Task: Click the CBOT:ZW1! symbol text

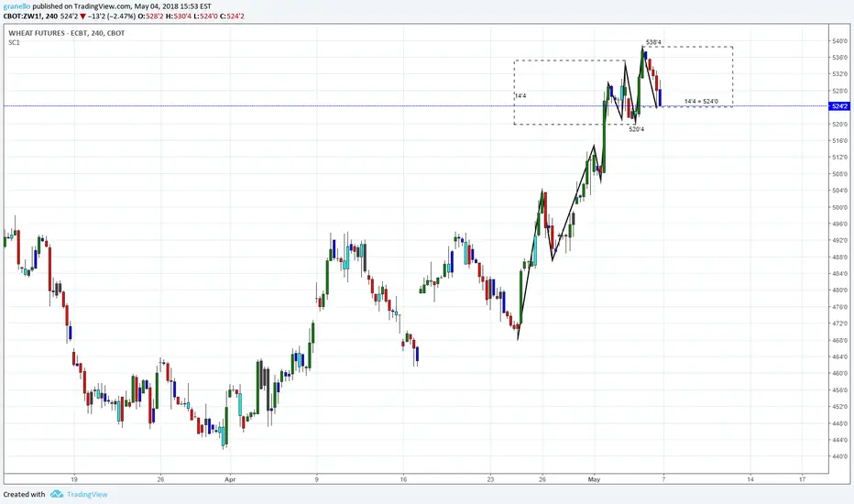Action: (22, 16)
